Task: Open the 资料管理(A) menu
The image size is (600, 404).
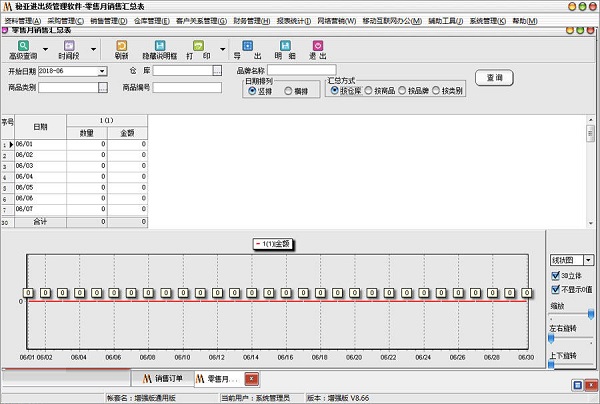Action: 23,21
